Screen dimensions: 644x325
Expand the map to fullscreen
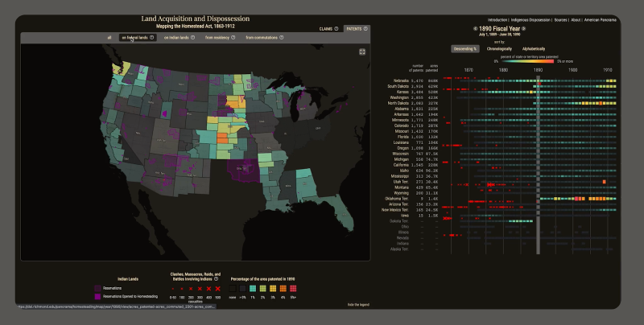tap(361, 51)
